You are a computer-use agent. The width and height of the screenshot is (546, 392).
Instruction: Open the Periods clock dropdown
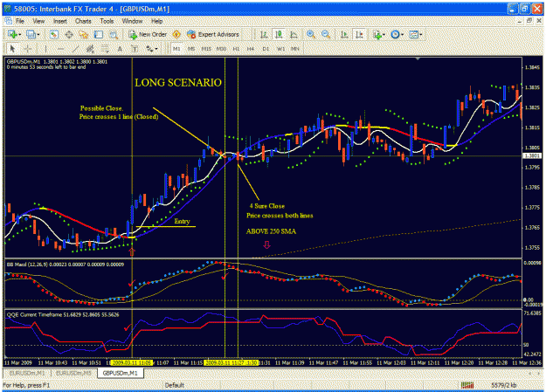pyautogui.click(x=397, y=34)
